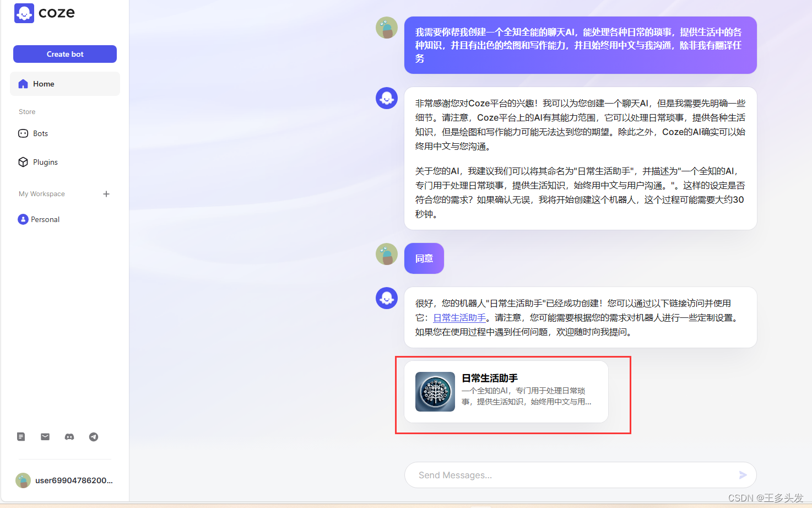Open the documentation icon in the sidebar footer
Screen dimensions: 812x508
[x=21, y=437]
